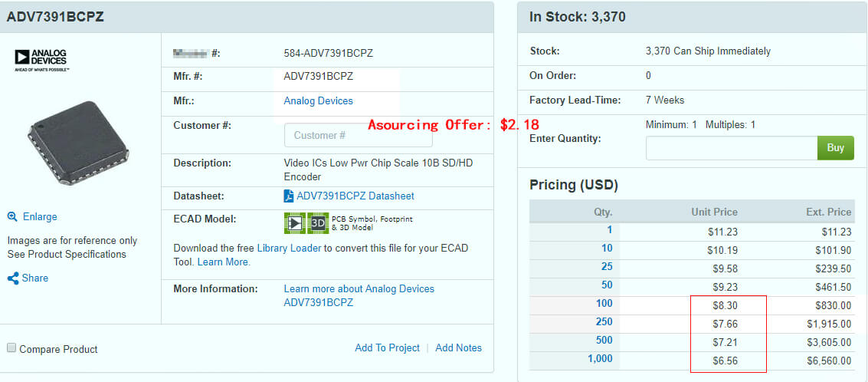The width and height of the screenshot is (868, 382).
Task: Click the Pricing (USD) heading
Action: [x=574, y=185]
